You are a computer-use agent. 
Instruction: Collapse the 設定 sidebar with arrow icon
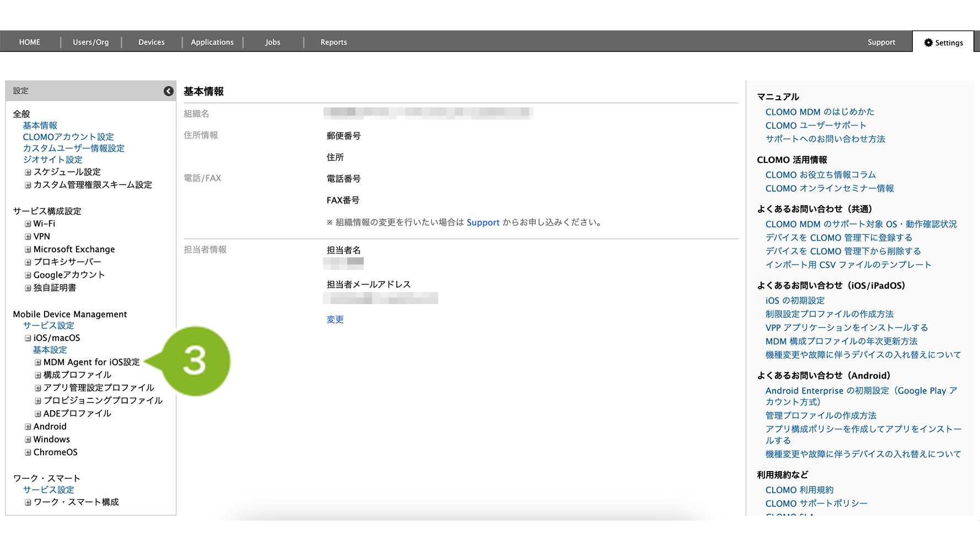pyautogui.click(x=169, y=91)
